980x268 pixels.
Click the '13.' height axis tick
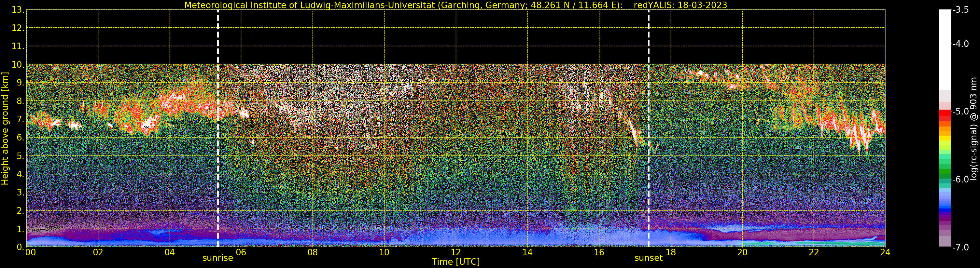18,10
